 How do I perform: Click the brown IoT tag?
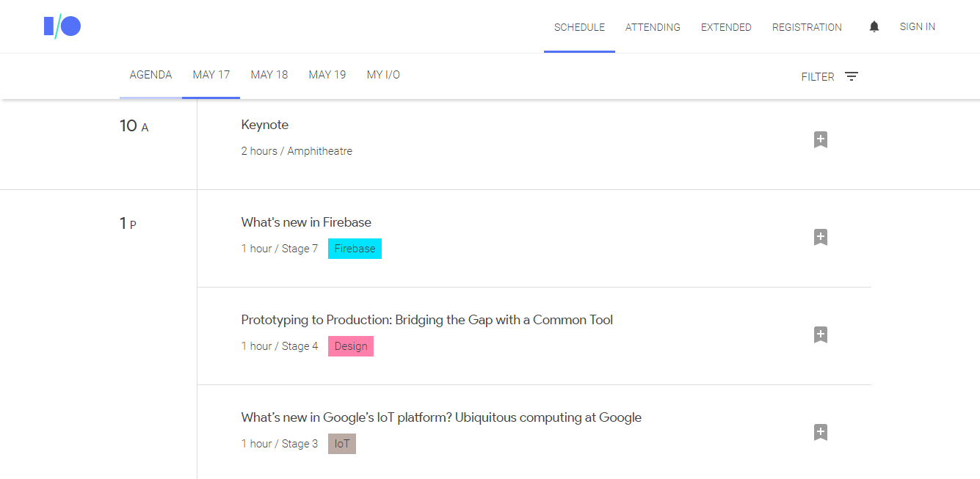(x=342, y=444)
